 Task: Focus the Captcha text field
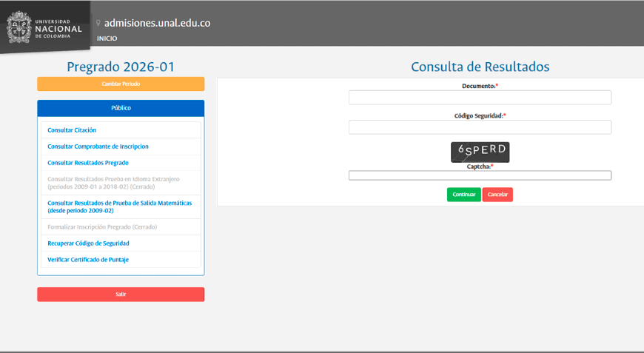pyautogui.click(x=480, y=175)
